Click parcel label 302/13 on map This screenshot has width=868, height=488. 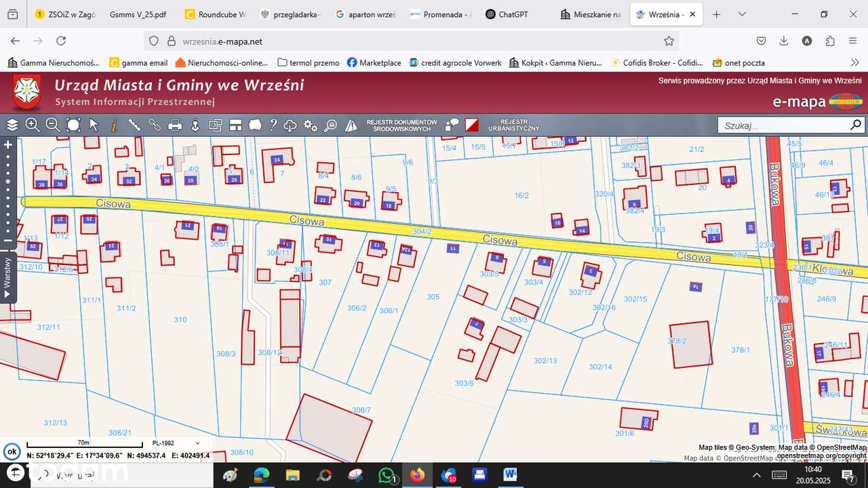click(545, 361)
